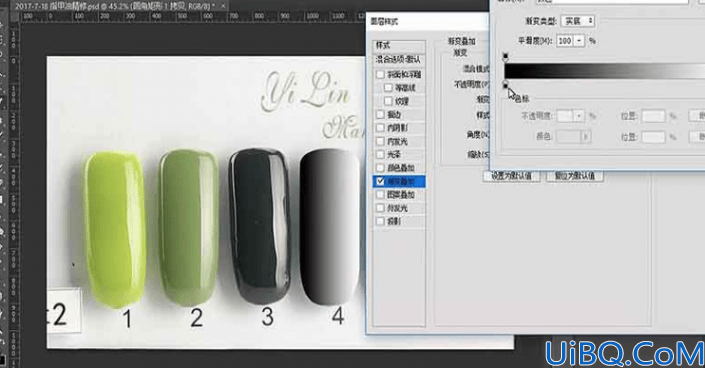Image resolution: width=705 pixels, height=368 pixels.
Task: Click the 图层样式 dialog title bar
Action: click(x=428, y=22)
